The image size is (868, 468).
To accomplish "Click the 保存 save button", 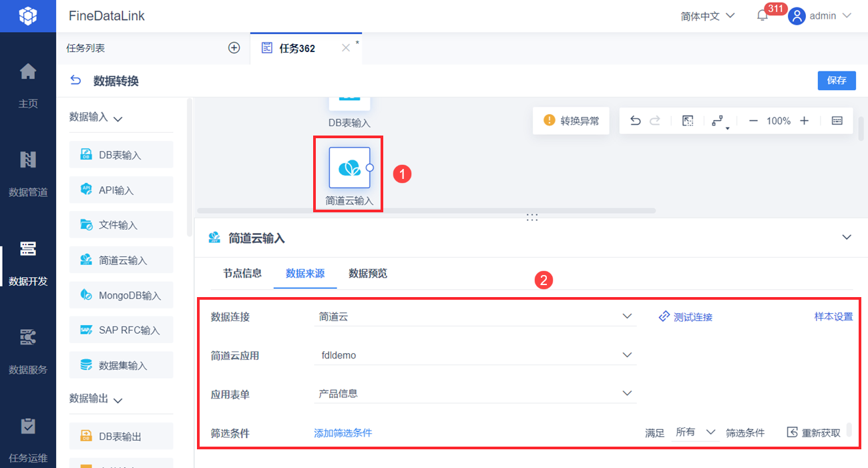I will pyautogui.click(x=837, y=80).
